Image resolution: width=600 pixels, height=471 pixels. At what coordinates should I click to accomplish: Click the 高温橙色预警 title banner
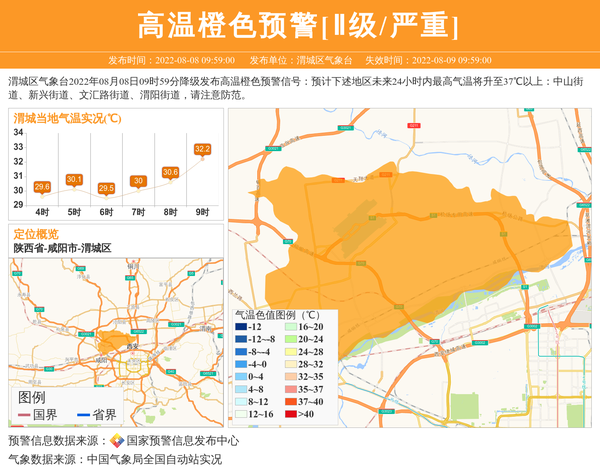click(x=298, y=25)
